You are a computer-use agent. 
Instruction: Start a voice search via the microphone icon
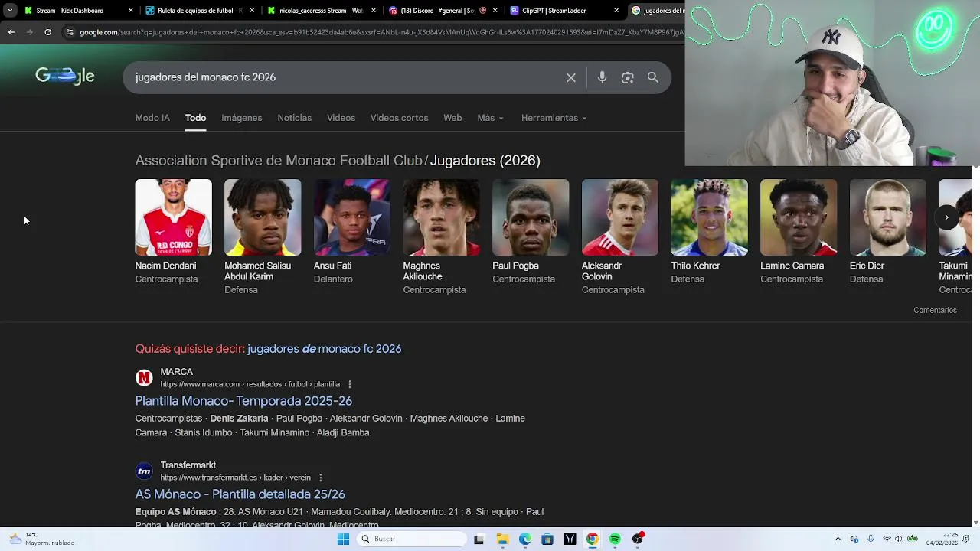[x=602, y=77]
